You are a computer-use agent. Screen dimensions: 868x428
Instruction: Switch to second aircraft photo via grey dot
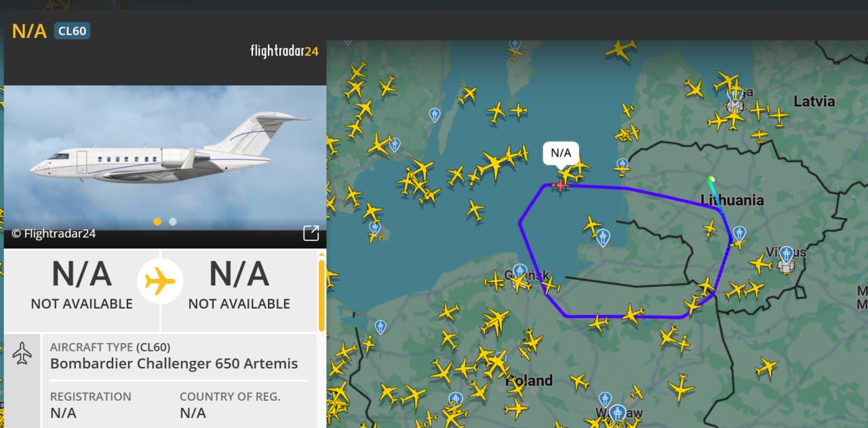point(173,221)
